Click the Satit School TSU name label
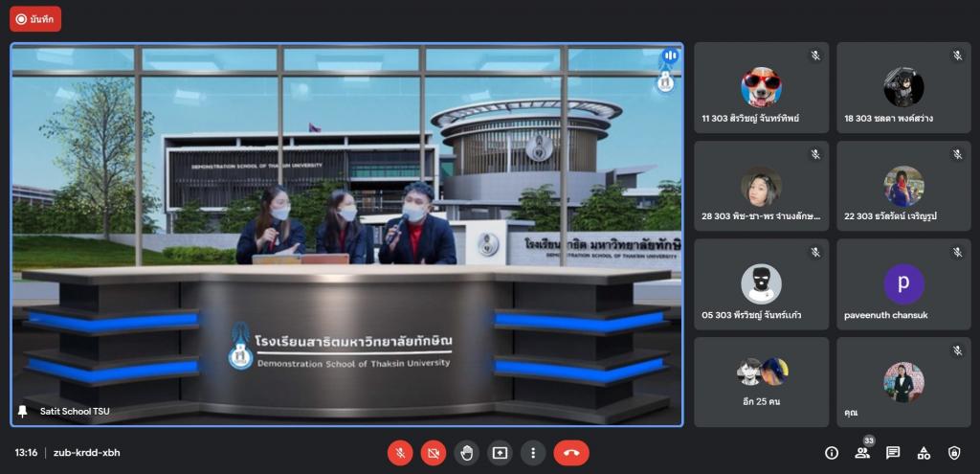Screen dimensions: 980x474 [x=75, y=411]
